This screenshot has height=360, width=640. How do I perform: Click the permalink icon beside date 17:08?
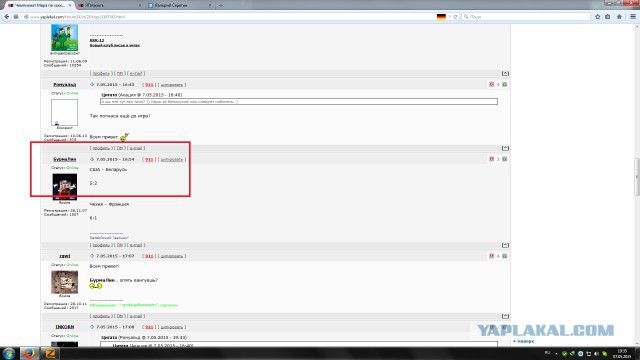92,327
